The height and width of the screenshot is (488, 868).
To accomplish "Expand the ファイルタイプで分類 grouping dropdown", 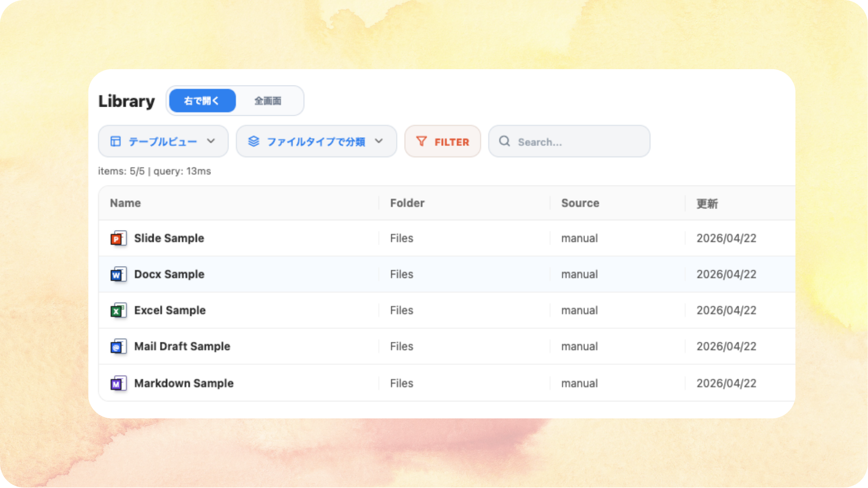I will point(316,141).
